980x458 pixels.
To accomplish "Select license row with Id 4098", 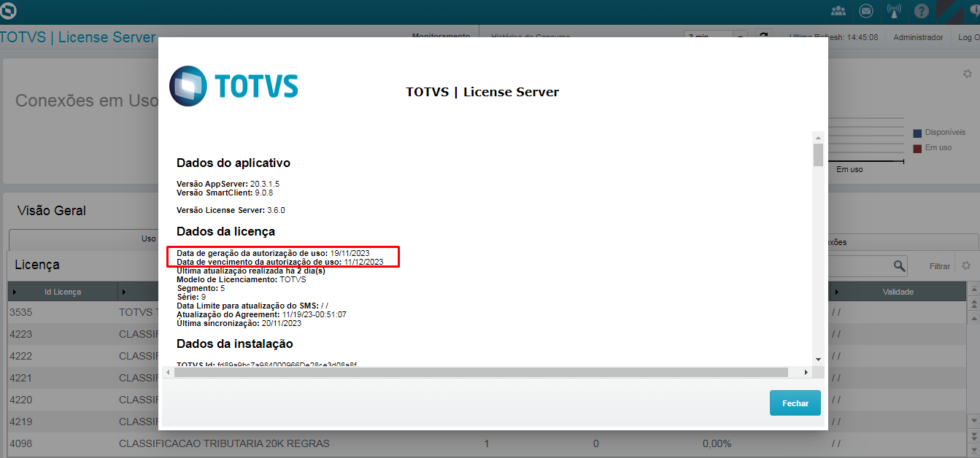I will click(x=487, y=443).
